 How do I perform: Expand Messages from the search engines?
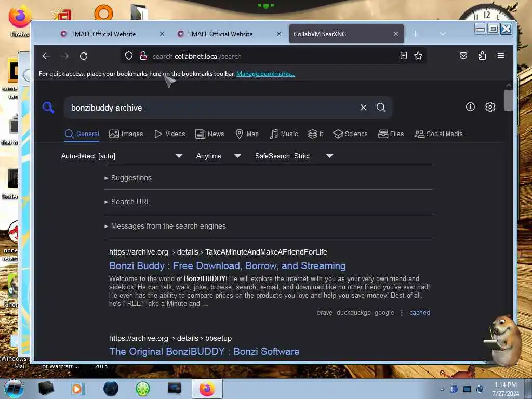tap(165, 226)
